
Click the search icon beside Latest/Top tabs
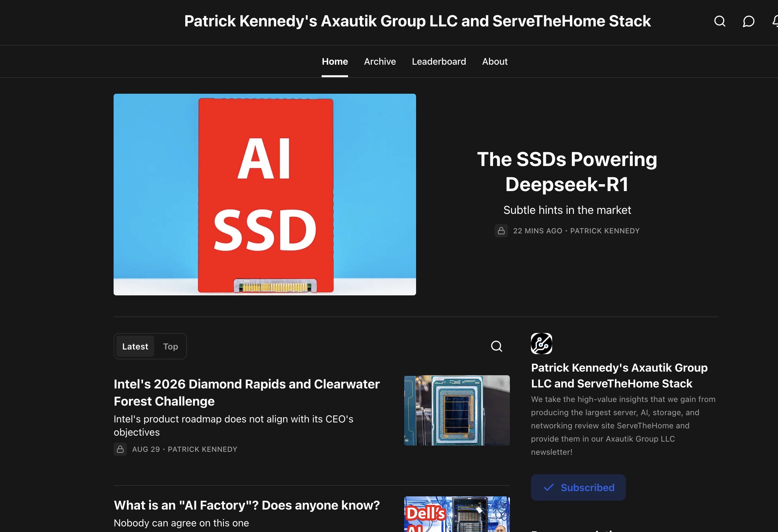(x=496, y=346)
